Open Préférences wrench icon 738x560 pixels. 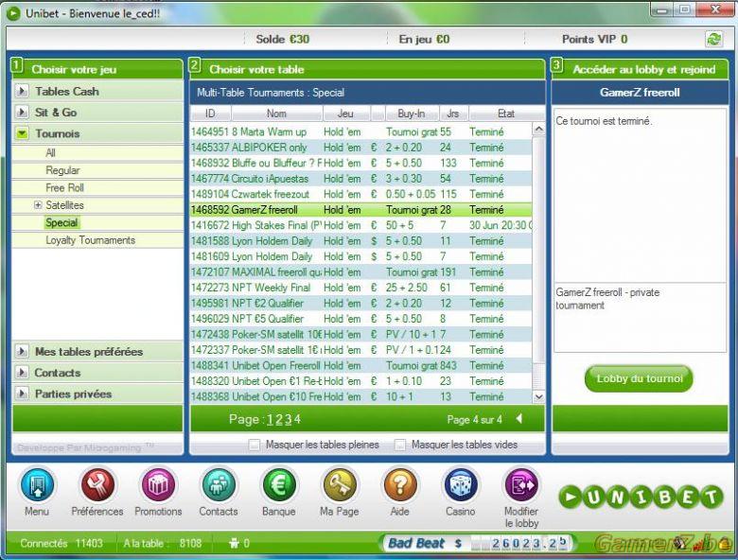click(x=97, y=484)
